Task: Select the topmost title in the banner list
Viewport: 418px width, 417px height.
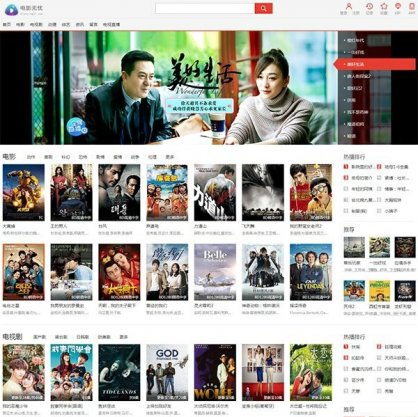Action: (x=356, y=40)
